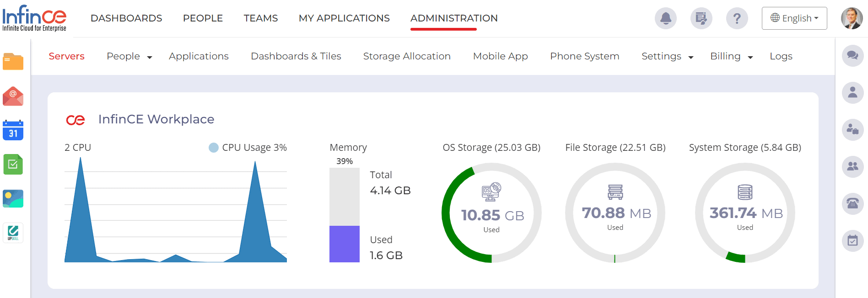
Task: Click the help question mark icon
Action: [737, 18]
